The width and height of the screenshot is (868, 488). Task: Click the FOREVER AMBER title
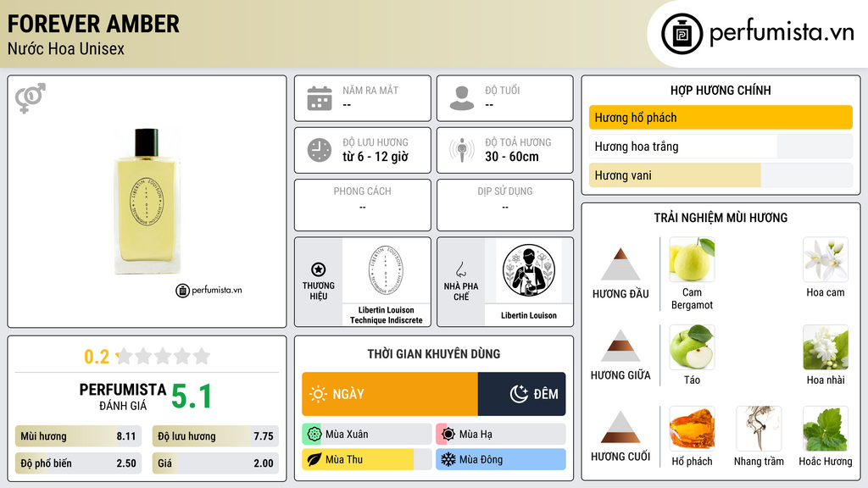coord(93,25)
